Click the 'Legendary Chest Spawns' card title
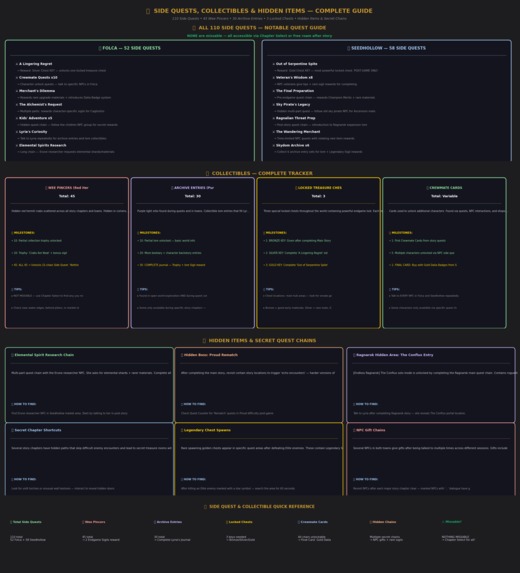520x573 pixels. pos(207,430)
